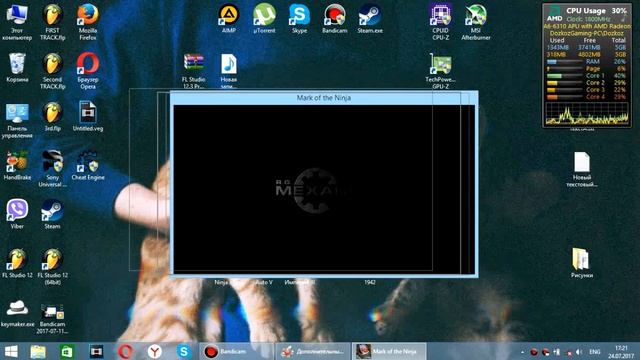Open the Skype desktop shortcut

click(299, 19)
